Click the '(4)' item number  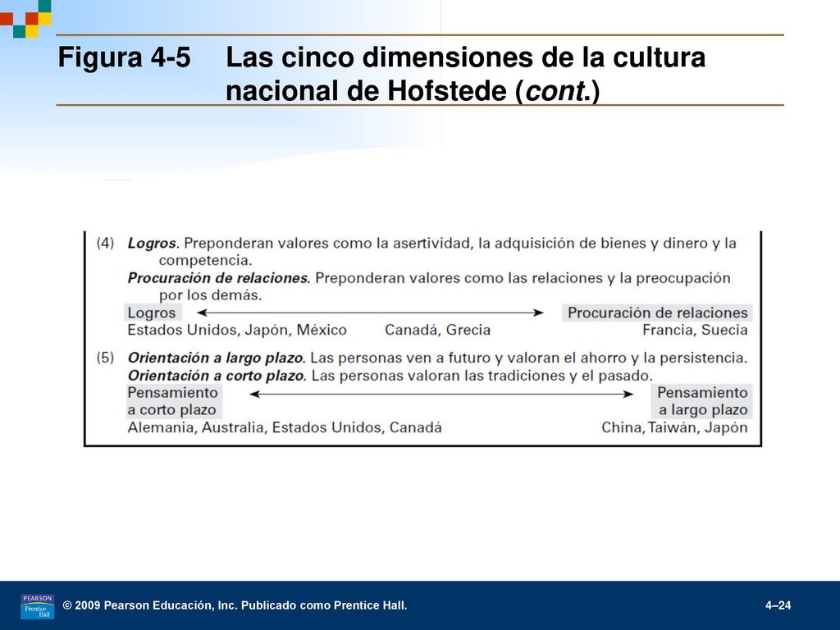[x=106, y=243]
